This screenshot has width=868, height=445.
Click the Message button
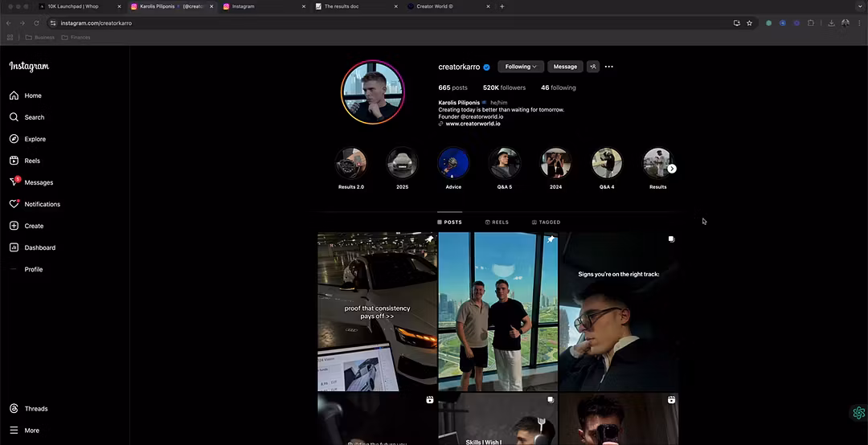(565, 67)
